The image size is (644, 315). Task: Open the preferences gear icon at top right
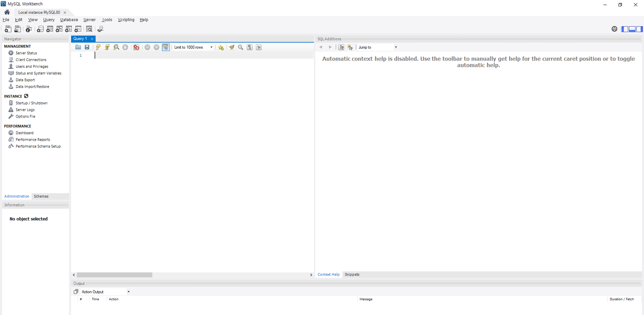pos(614,29)
